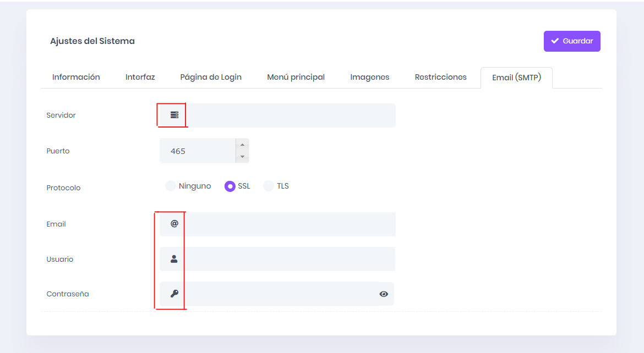Viewport: 644px width, 353px height.
Task: Click the server stack icon in Servidor field
Action: pyautogui.click(x=174, y=115)
